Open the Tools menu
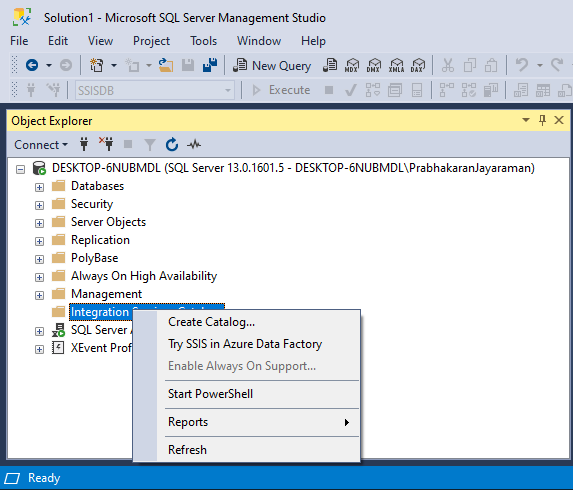 (203, 41)
